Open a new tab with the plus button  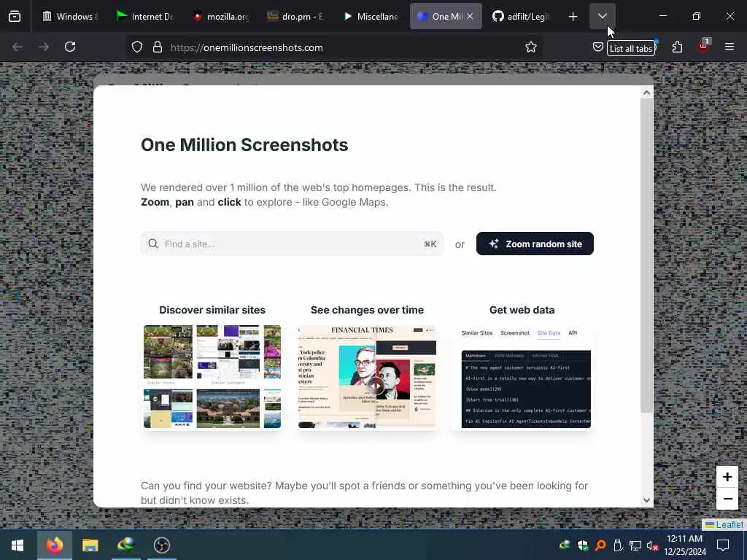[x=573, y=17]
